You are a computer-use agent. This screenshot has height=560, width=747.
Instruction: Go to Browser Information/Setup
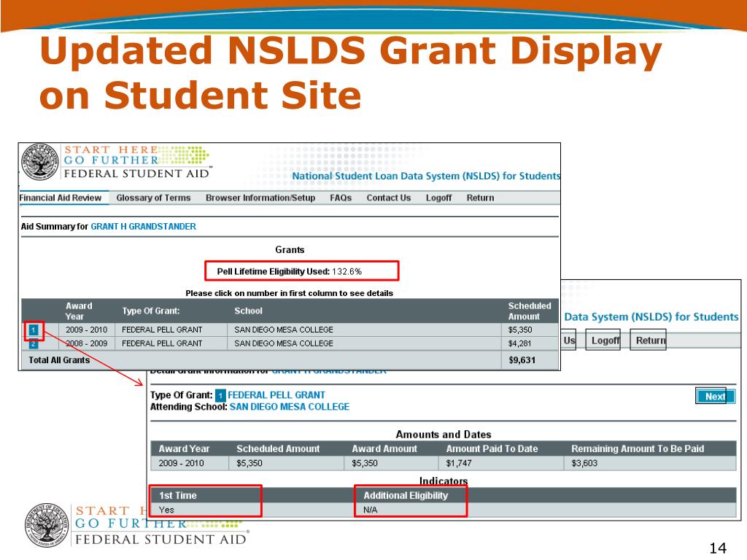click(x=260, y=198)
